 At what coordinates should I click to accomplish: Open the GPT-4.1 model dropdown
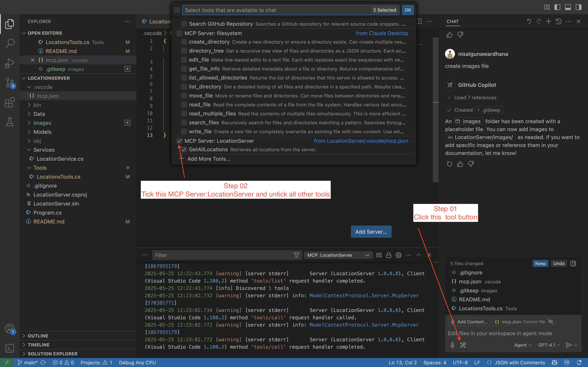tap(549, 345)
